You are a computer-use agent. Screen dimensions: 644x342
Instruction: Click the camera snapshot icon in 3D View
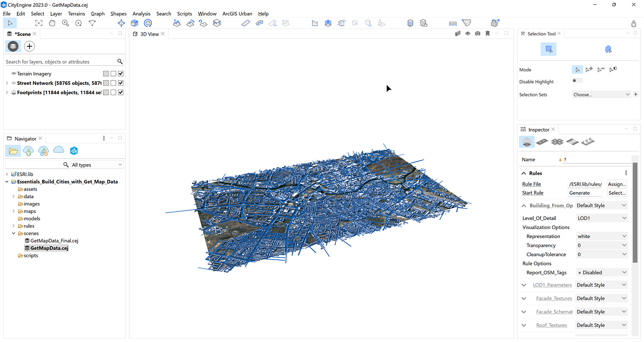477,34
